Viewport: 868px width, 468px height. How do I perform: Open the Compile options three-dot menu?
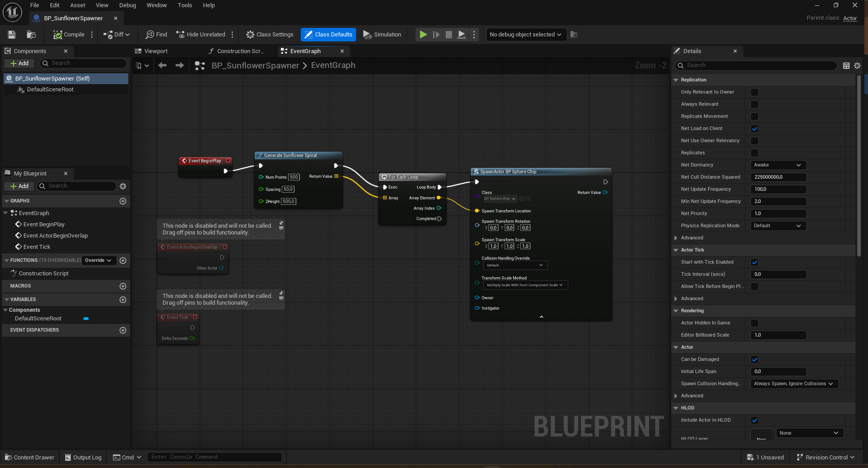click(x=92, y=35)
